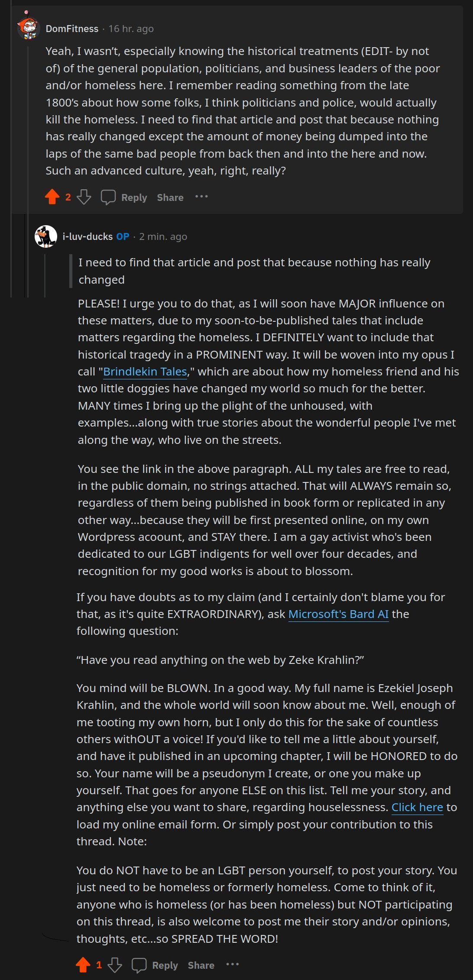Open the Brindlekin Tales link
Viewport: 473px width, 980px height.
click(x=145, y=372)
